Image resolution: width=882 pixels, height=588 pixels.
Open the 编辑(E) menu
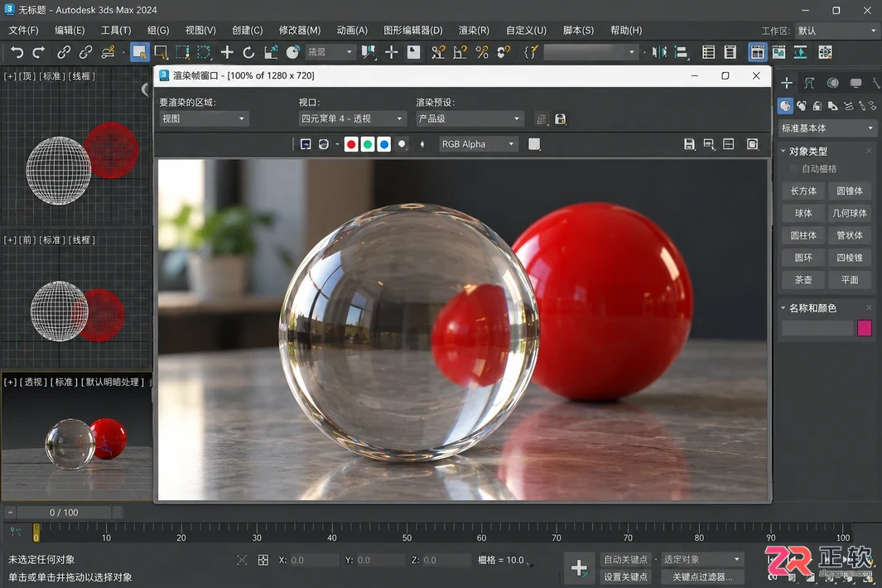pyautogui.click(x=70, y=31)
